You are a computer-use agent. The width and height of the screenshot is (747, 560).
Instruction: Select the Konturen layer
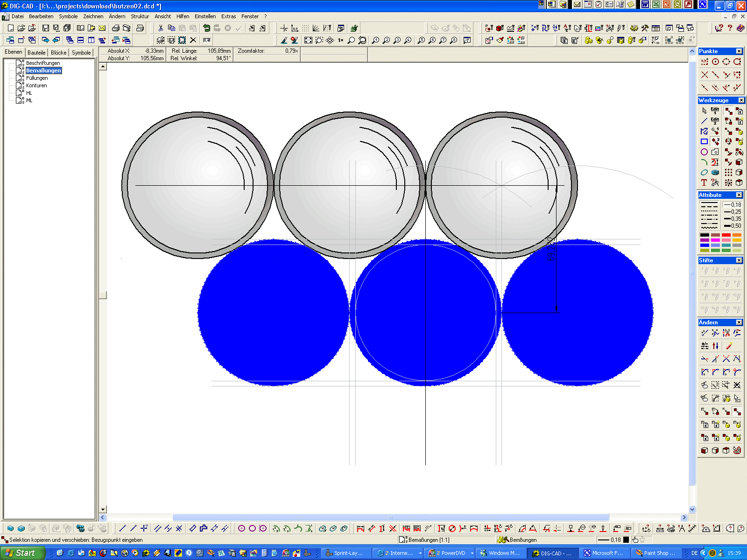(36, 85)
